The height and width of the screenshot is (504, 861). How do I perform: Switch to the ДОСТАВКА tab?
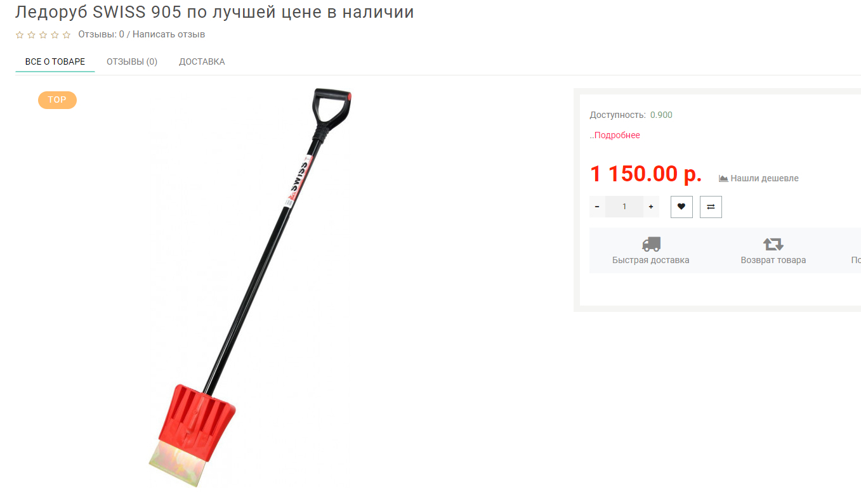202,61
